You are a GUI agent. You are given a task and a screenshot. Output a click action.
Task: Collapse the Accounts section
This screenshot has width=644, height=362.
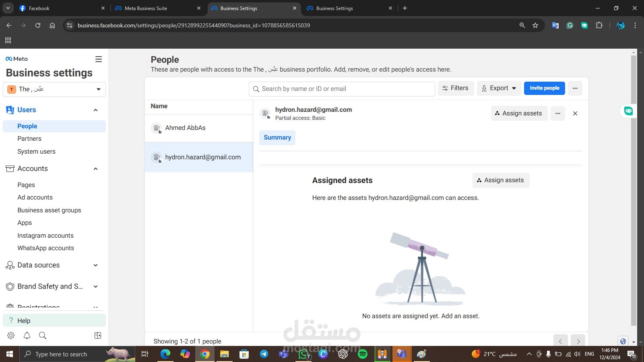pos(95,169)
